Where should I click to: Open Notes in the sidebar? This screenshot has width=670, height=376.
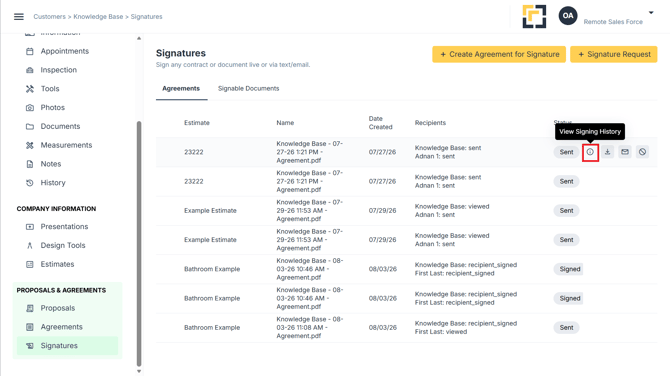point(51,164)
